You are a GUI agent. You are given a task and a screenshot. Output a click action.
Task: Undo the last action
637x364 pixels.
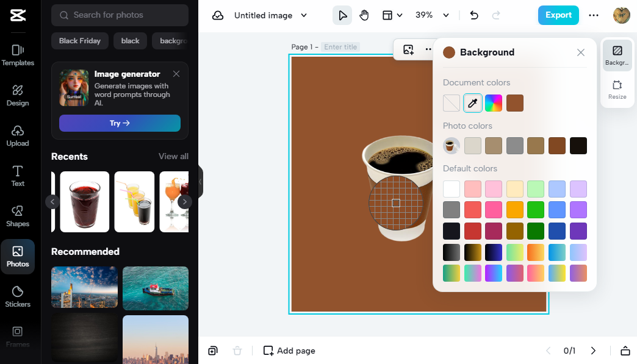point(474,15)
